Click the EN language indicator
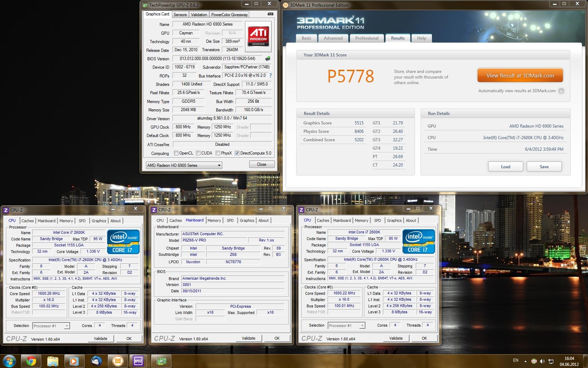The height and width of the screenshot is (368, 588). click(516, 360)
